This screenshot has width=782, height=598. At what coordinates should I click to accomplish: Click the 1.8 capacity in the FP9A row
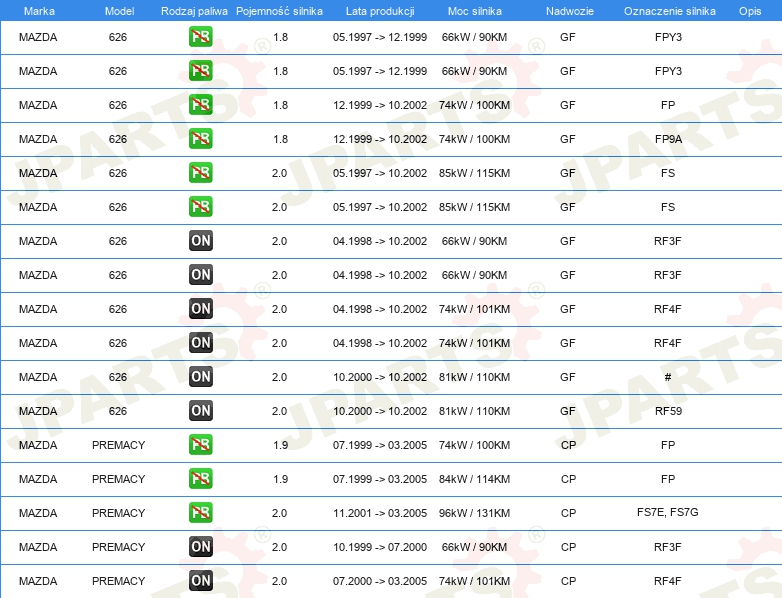(280, 139)
